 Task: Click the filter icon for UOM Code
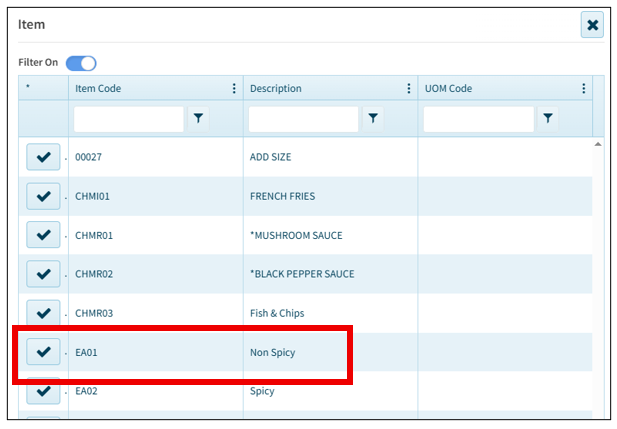coord(548,119)
